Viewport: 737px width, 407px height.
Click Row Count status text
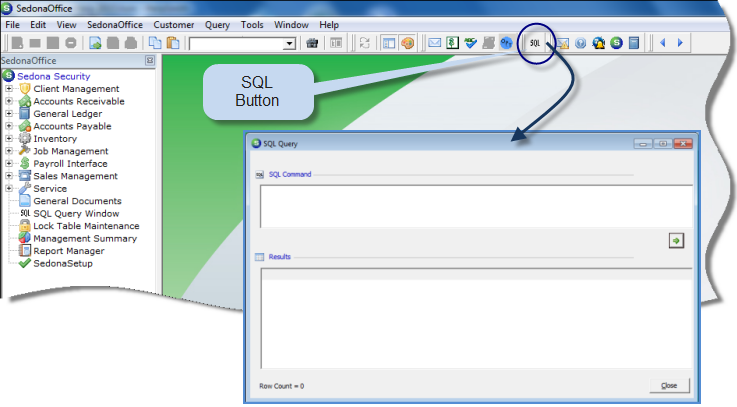tap(282, 386)
